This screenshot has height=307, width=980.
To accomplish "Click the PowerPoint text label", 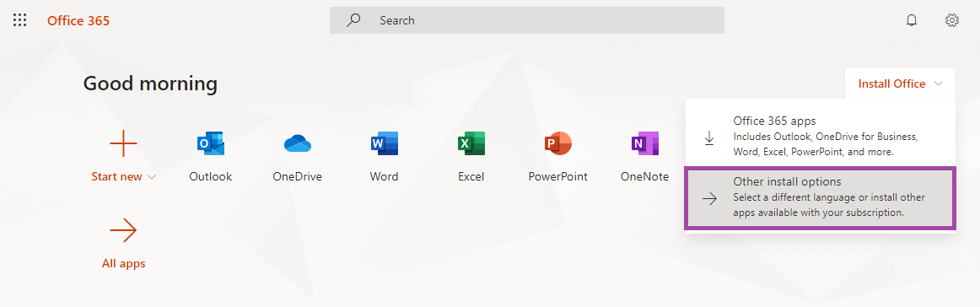I will pos(557,177).
